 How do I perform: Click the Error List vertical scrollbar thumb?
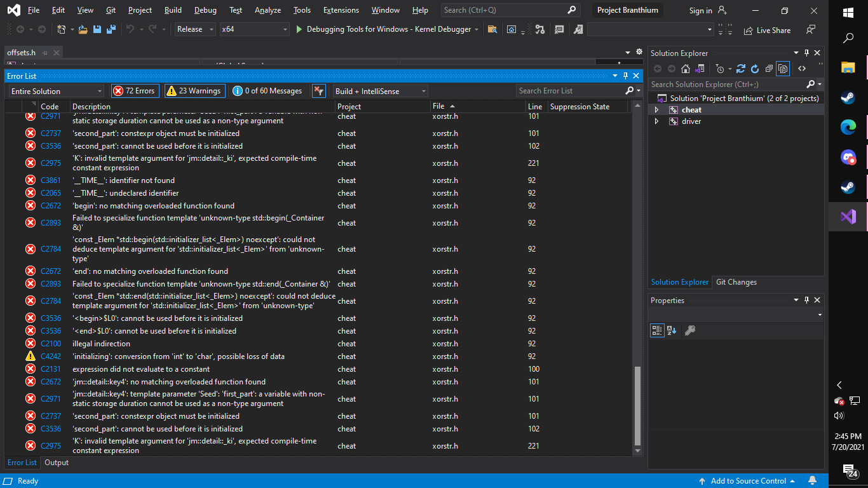click(638, 406)
